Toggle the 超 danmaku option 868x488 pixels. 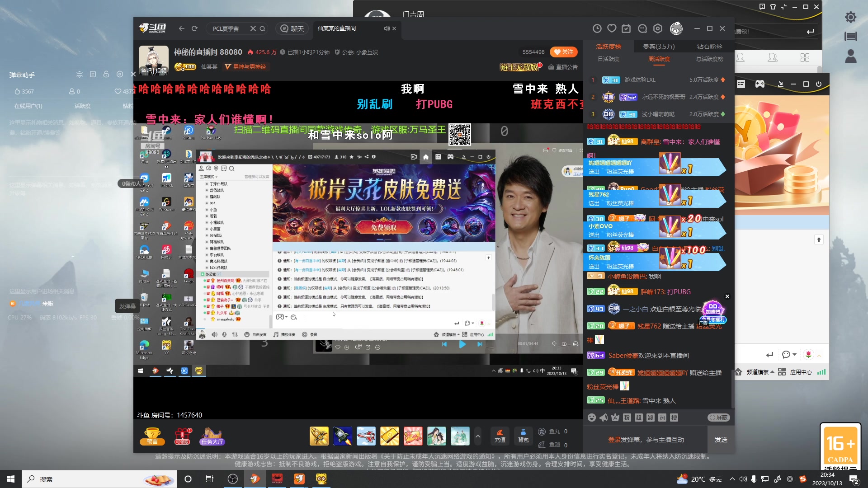[639, 418]
